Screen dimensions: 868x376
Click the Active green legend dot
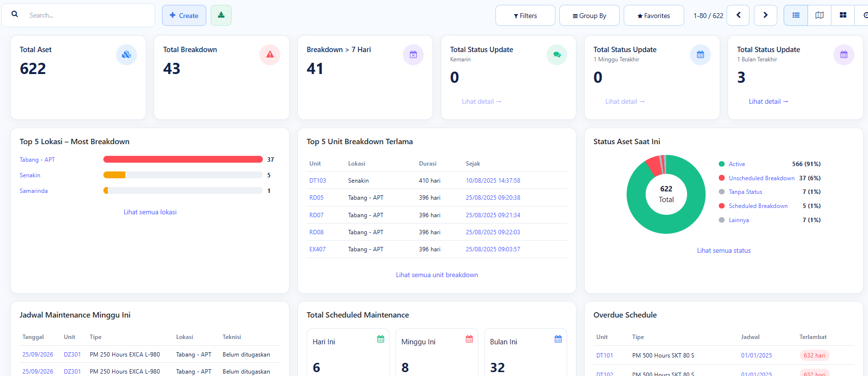click(x=722, y=164)
